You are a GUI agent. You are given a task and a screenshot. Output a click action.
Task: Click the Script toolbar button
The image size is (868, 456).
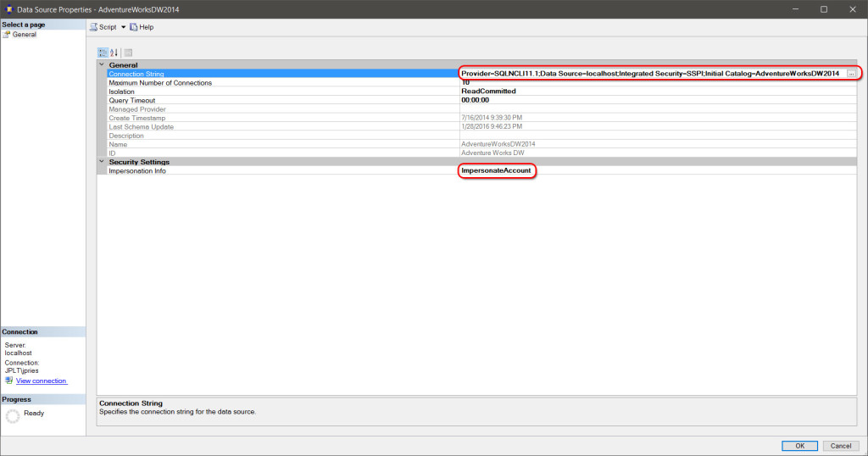[x=103, y=27]
